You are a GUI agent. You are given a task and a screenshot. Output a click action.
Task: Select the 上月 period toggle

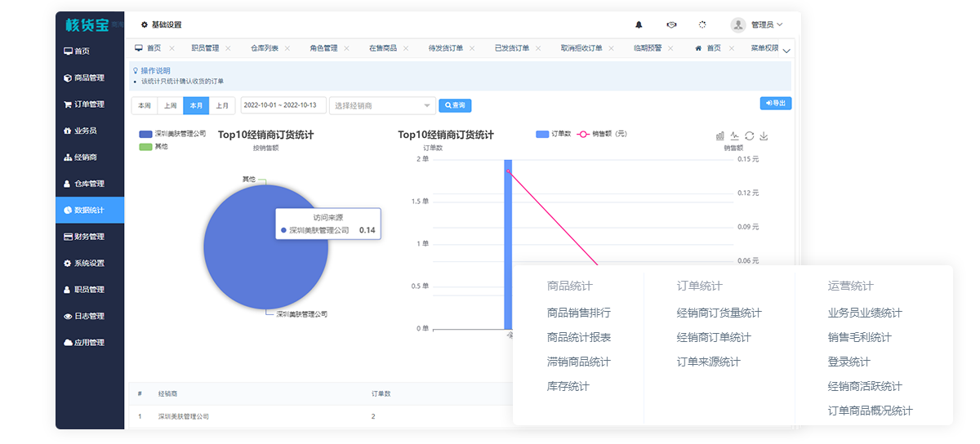click(x=222, y=106)
